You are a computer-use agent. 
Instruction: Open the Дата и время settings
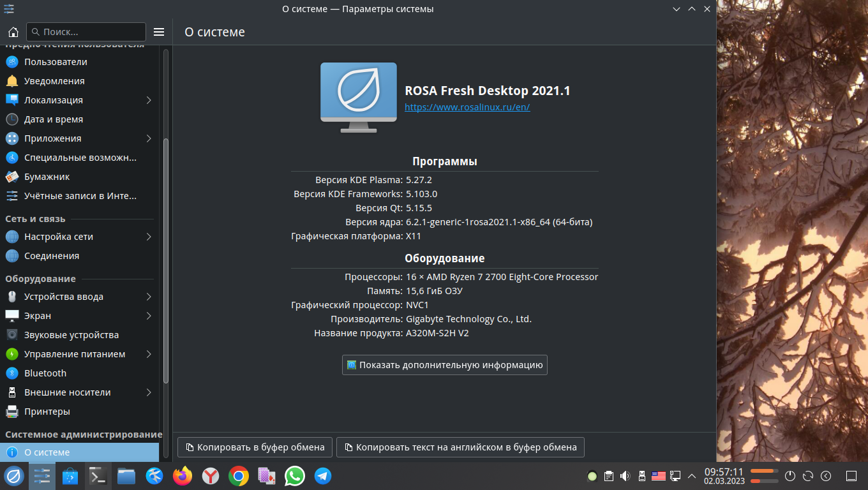[x=80, y=119]
